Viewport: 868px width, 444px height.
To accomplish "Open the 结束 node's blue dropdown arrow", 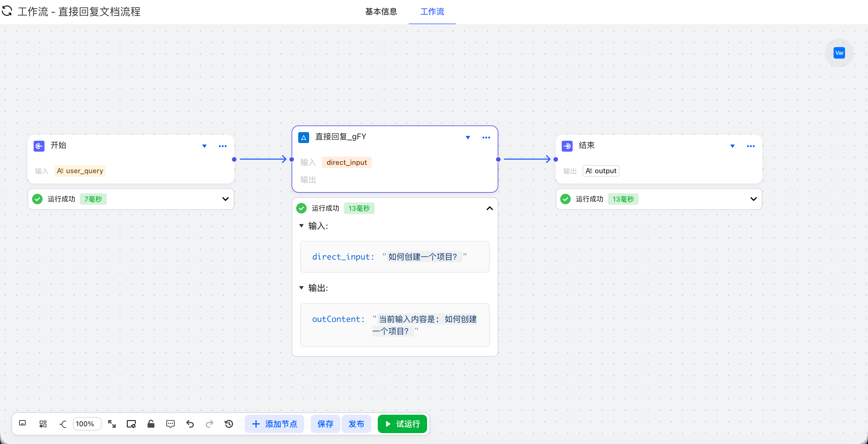I will click(732, 146).
